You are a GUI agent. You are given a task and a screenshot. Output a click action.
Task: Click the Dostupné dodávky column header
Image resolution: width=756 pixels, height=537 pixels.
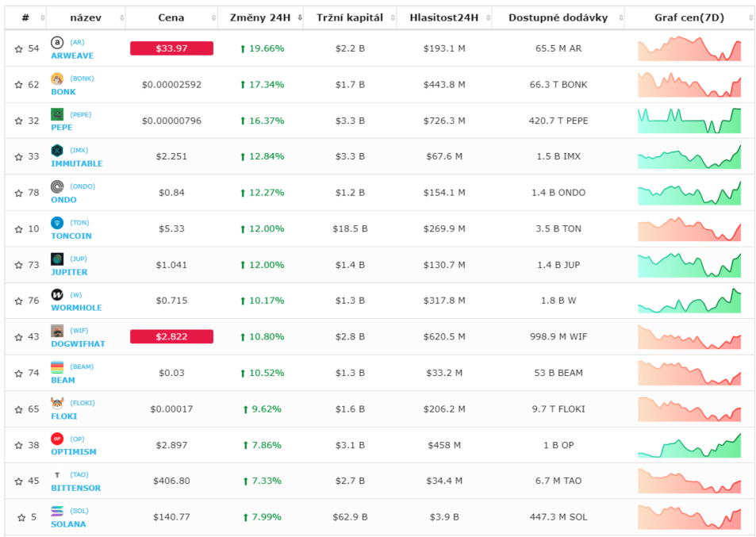pos(558,17)
